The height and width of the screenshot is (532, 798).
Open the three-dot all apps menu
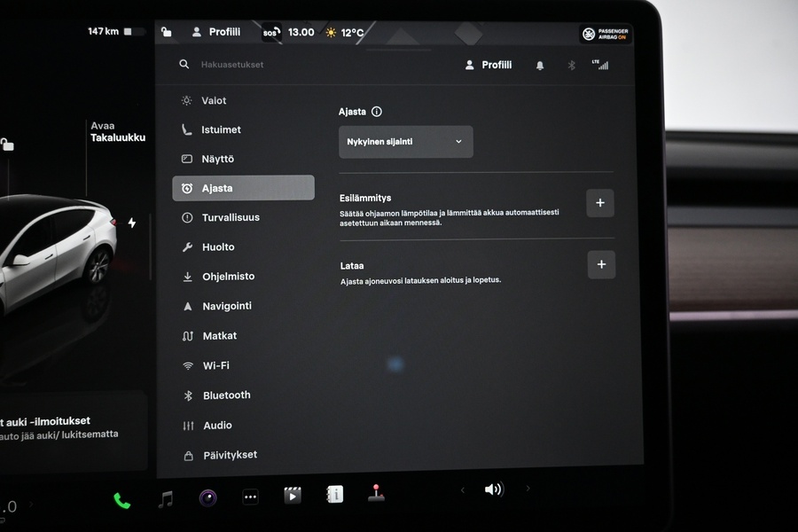[250, 497]
